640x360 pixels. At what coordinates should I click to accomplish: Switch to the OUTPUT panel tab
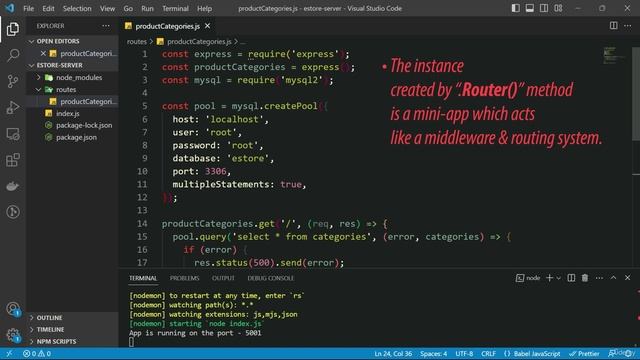point(223,278)
